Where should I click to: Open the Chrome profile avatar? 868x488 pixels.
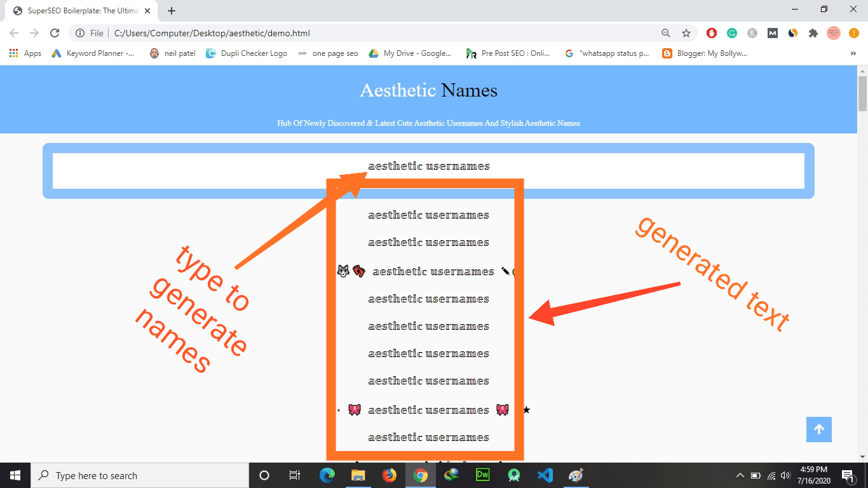pyautogui.click(x=834, y=33)
